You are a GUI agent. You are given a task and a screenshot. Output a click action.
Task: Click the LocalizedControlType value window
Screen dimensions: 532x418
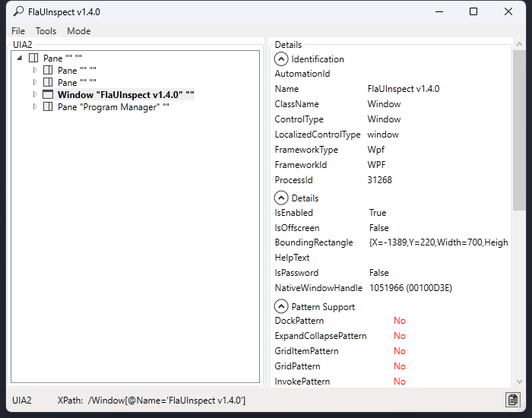(x=383, y=135)
